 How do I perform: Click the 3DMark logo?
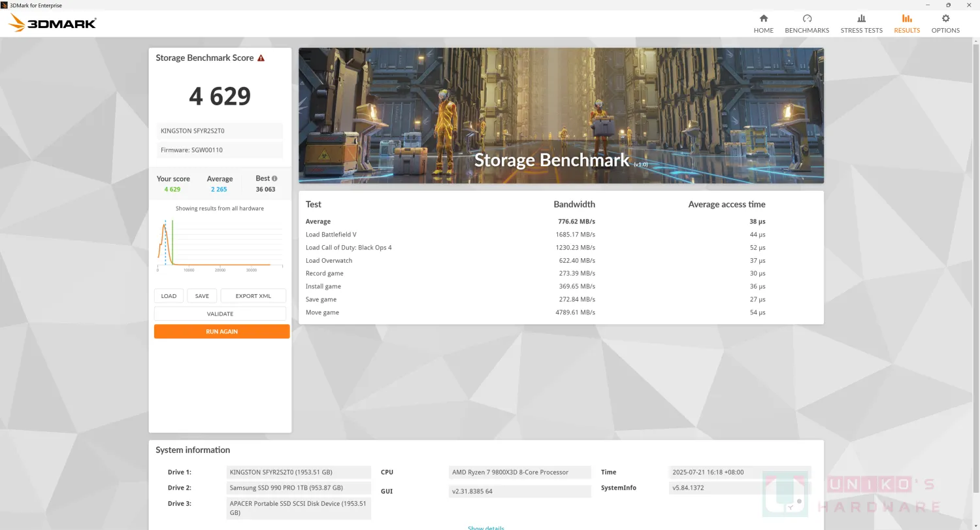pyautogui.click(x=52, y=23)
